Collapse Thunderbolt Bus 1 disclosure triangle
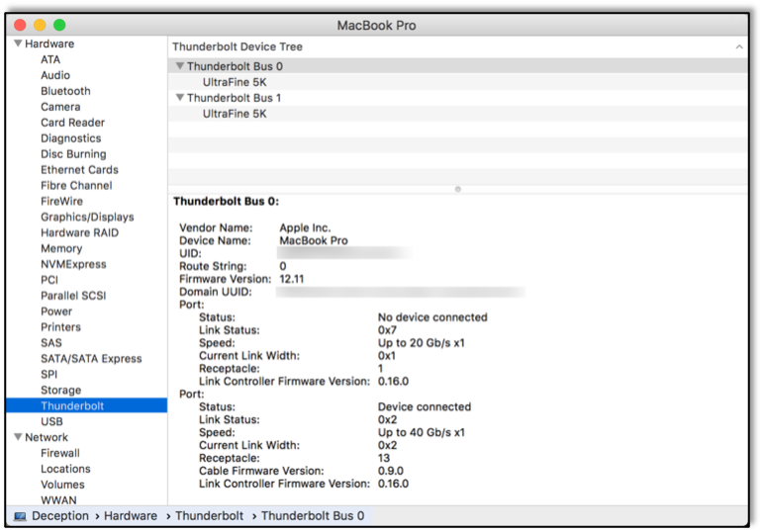Viewport: 762px width, 532px height. tap(180, 97)
